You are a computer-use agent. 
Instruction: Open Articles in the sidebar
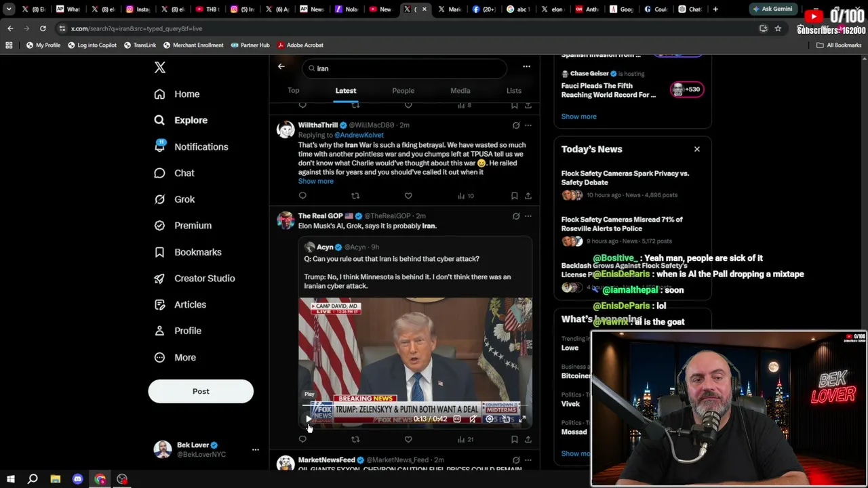click(x=180, y=305)
